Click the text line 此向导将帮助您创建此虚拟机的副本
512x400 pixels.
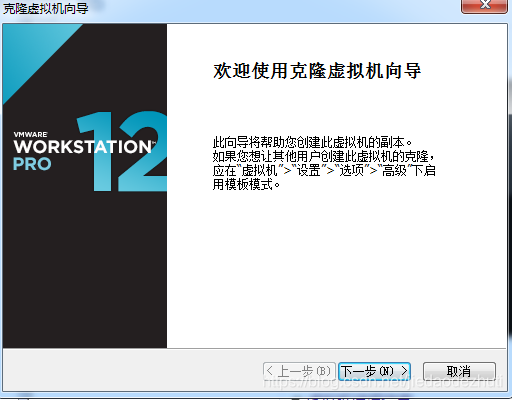(312, 143)
